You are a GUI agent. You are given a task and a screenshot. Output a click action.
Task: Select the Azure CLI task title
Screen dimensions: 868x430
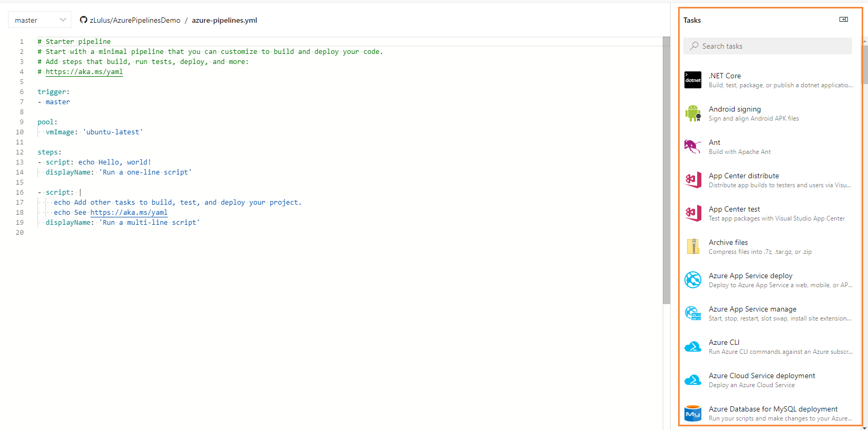pyautogui.click(x=724, y=342)
